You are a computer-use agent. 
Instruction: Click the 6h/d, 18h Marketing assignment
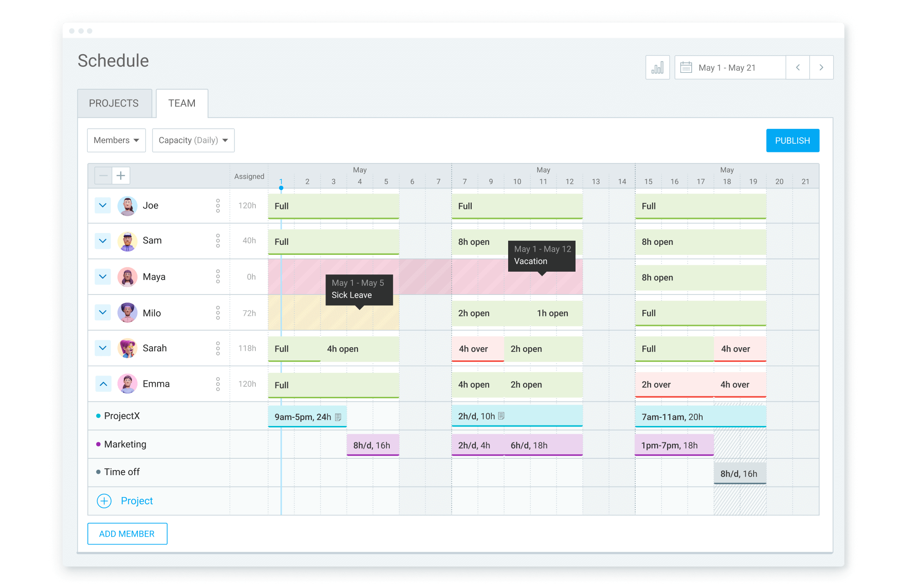click(x=543, y=445)
